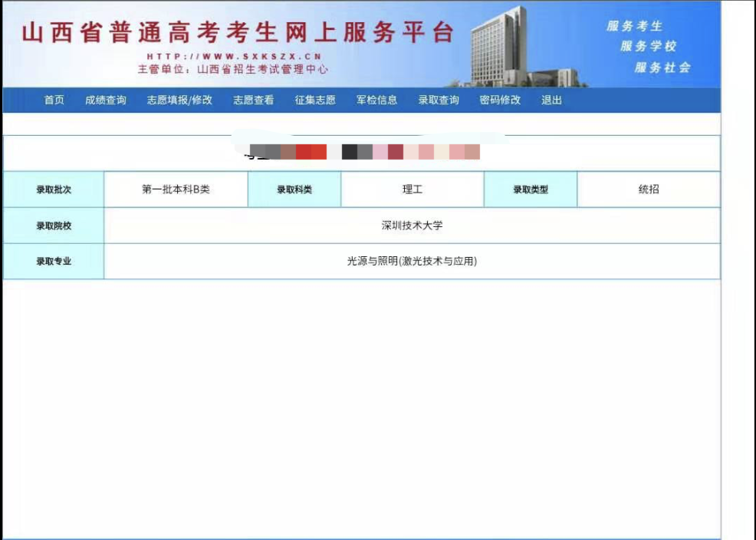Go to 密码修改 password change

[x=500, y=100]
